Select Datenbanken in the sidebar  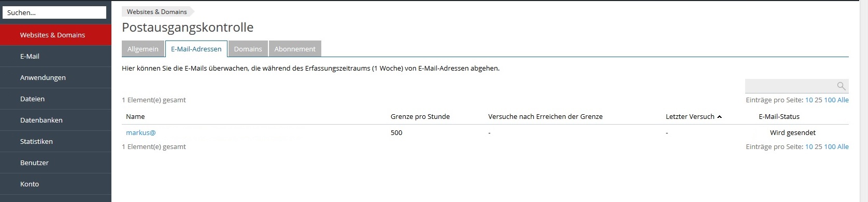(x=55, y=120)
